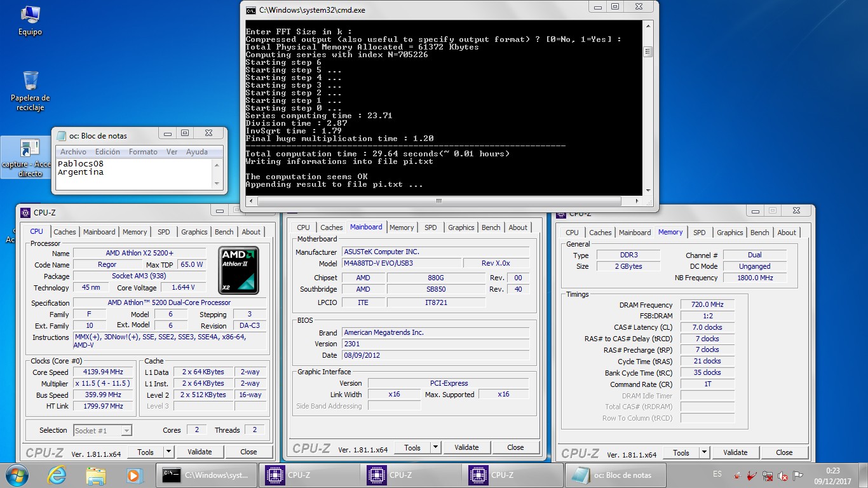Click Validate in the Memory window

pos(735,452)
